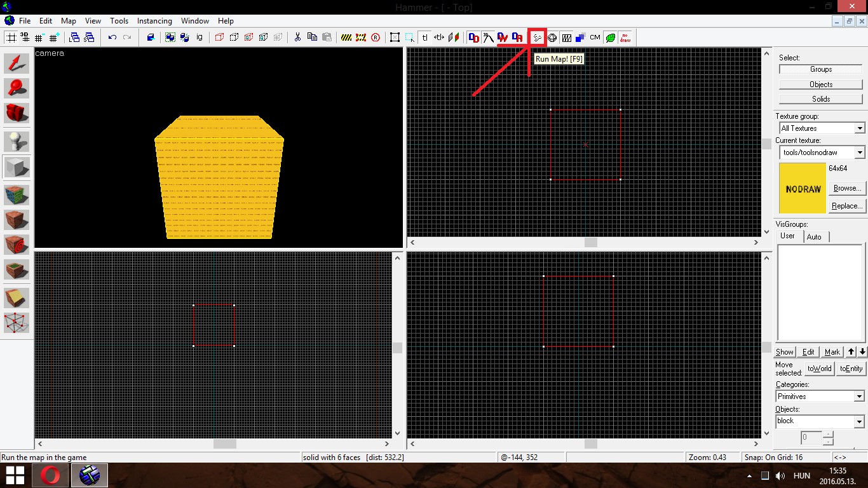Viewport: 868px width, 488px height.
Task: Click the Run Map toolbar icon
Action: [537, 37]
